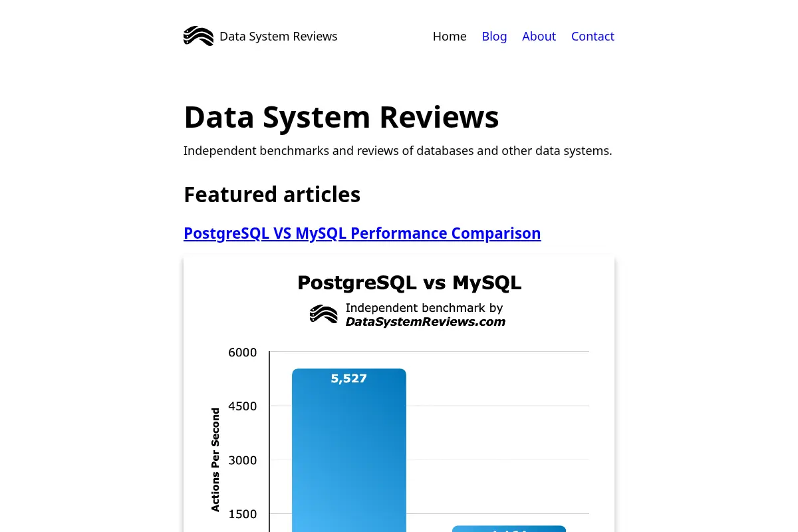This screenshot has width=798, height=532.
Task: Click the PostgreSQL vs MySQL chart image
Action: click(399, 394)
